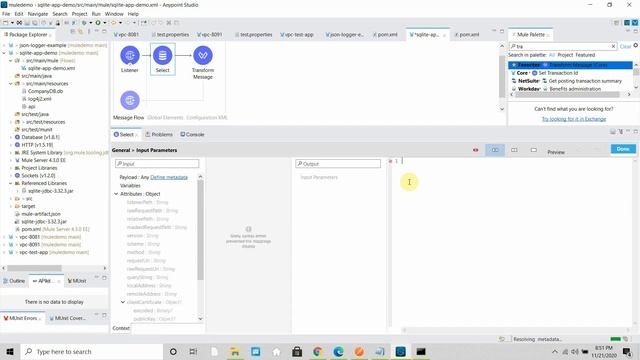
Task: Expand the vpc-8081 project
Action: tap(4, 237)
